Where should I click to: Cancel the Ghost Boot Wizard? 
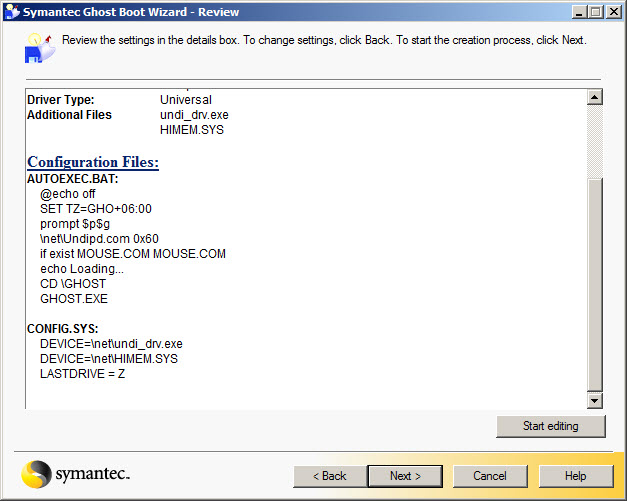490,476
